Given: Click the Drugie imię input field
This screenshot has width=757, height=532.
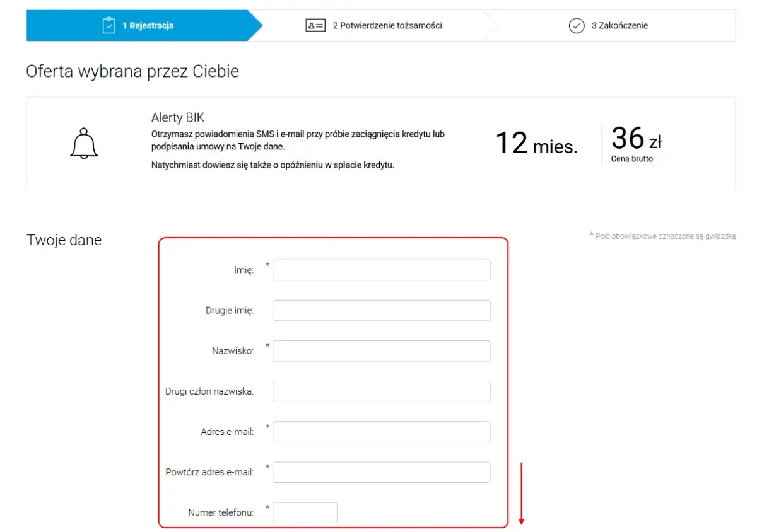Looking at the screenshot, I should pos(381,310).
